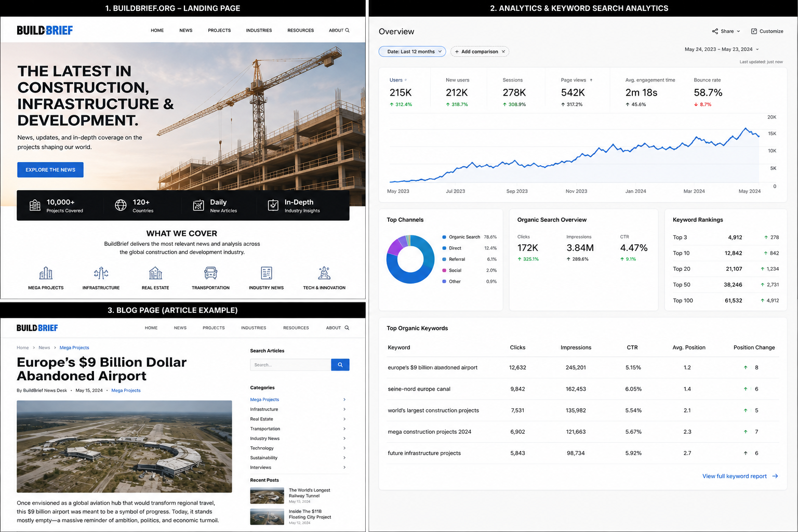Follow the News breadcrumb link
This screenshot has width=798, height=532.
point(44,348)
